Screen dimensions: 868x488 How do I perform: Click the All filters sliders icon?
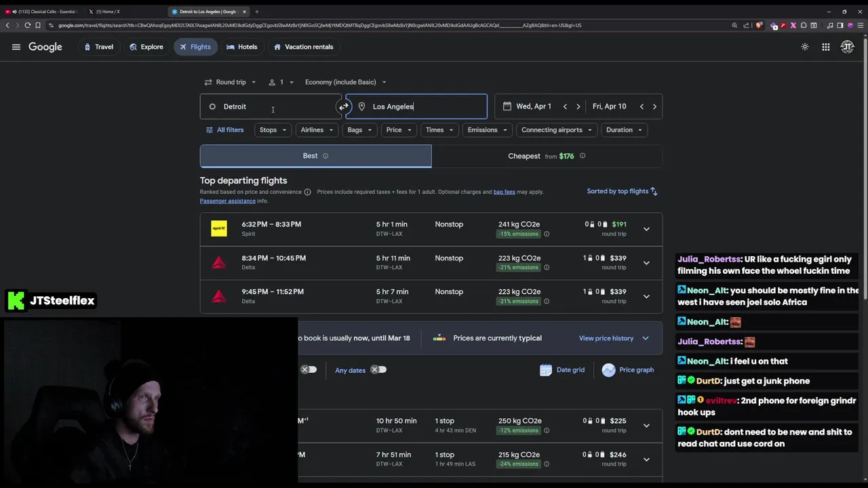pyautogui.click(x=210, y=130)
